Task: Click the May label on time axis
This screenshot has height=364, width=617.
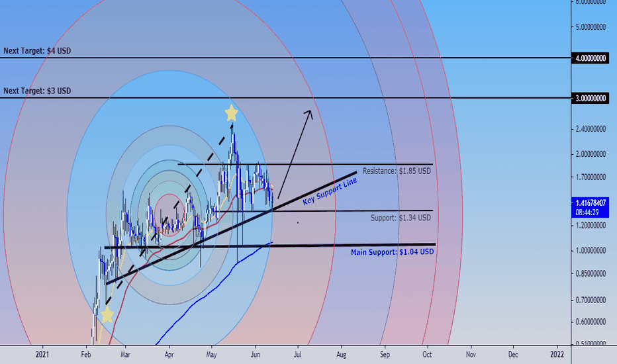Action: coord(211,355)
